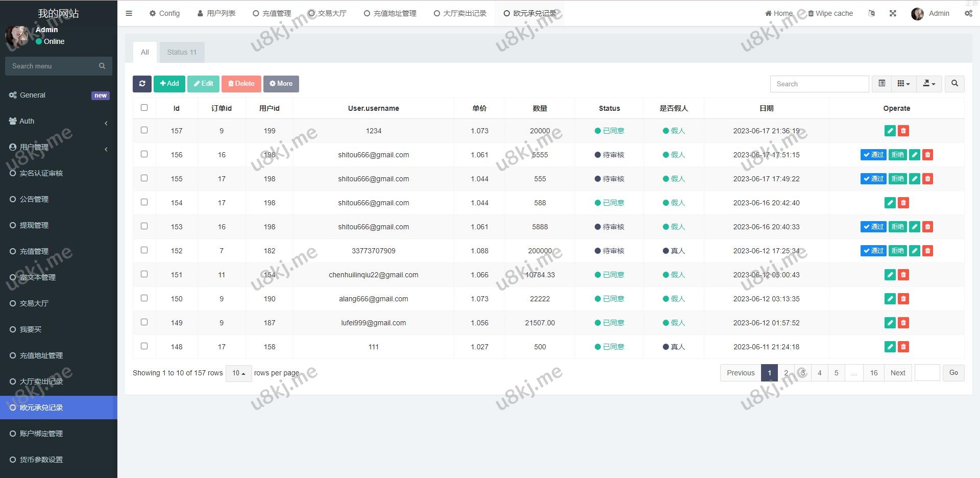This screenshot has height=478, width=980.
Task: Select the checkbox for row 156
Action: (x=144, y=154)
